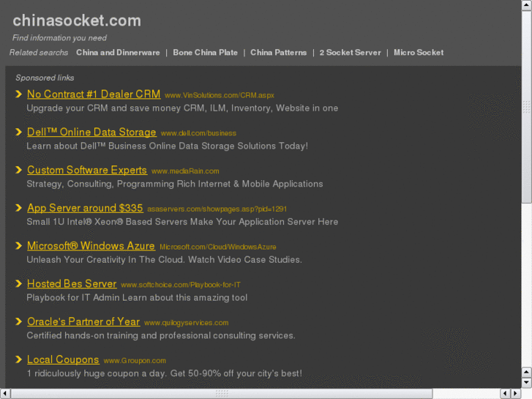Click the horizontal scrollbar right arrow at far right
The height and width of the screenshot is (399, 532).
516,394
